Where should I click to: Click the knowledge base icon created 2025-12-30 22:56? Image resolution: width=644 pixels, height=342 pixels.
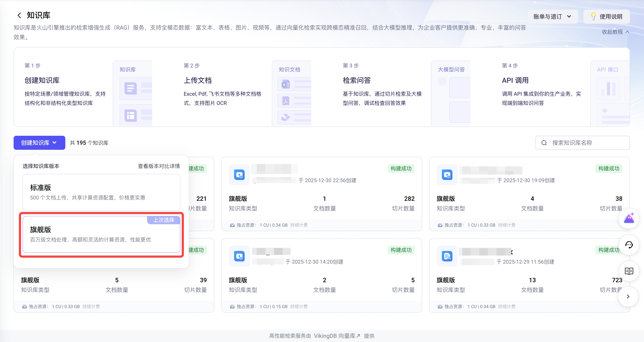point(239,175)
